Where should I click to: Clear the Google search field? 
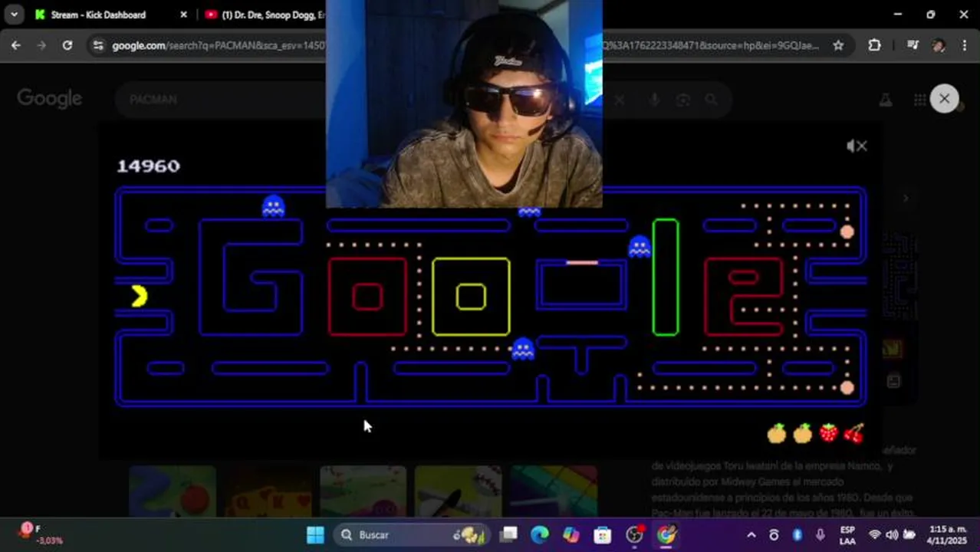tap(618, 100)
